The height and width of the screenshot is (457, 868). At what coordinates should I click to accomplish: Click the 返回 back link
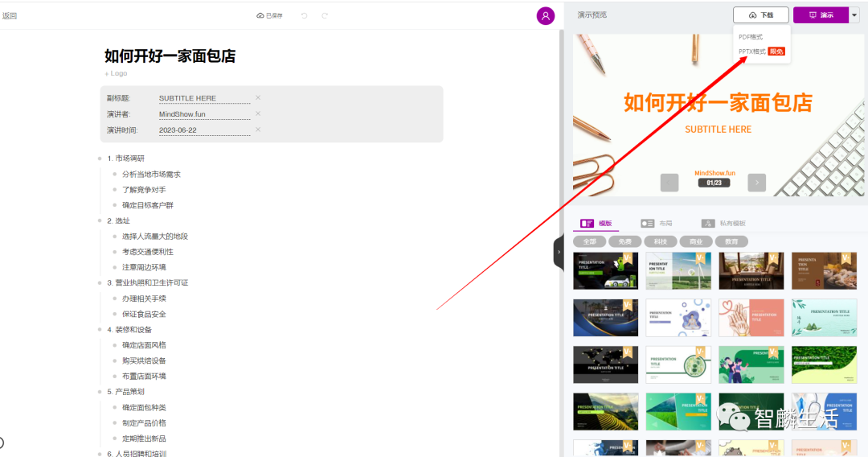coord(10,15)
